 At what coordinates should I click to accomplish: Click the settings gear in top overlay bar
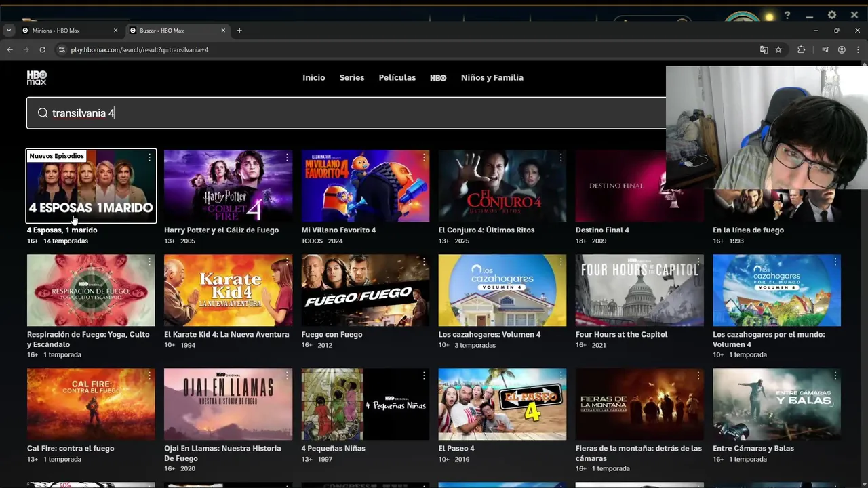pyautogui.click(x=832, y=15)
